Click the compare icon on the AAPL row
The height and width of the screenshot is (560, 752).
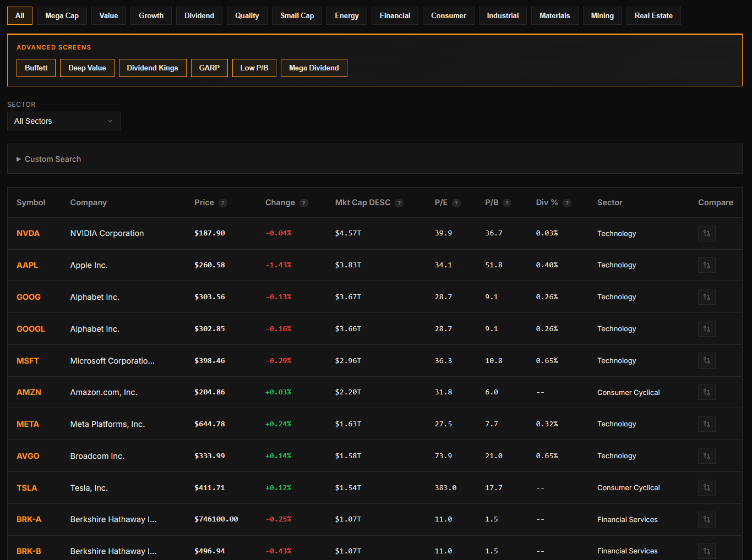[x=707, y=265]
